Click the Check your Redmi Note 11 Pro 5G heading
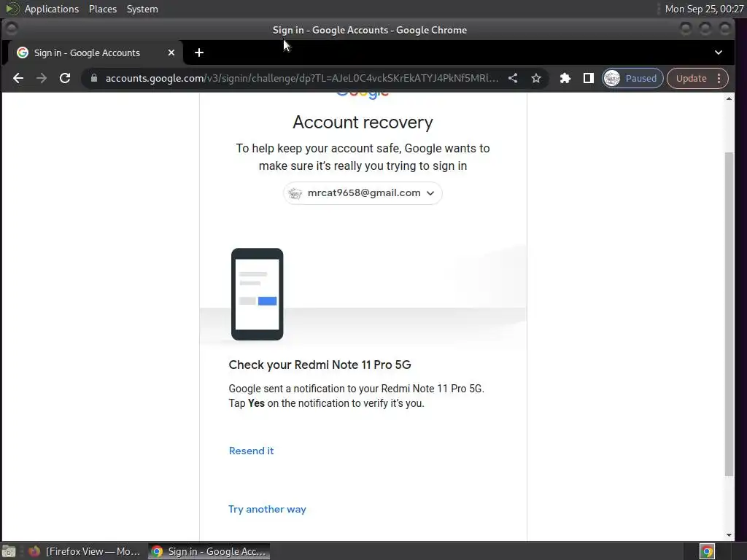The height and width of the screenshot is (560, 747). click(320, 365)
